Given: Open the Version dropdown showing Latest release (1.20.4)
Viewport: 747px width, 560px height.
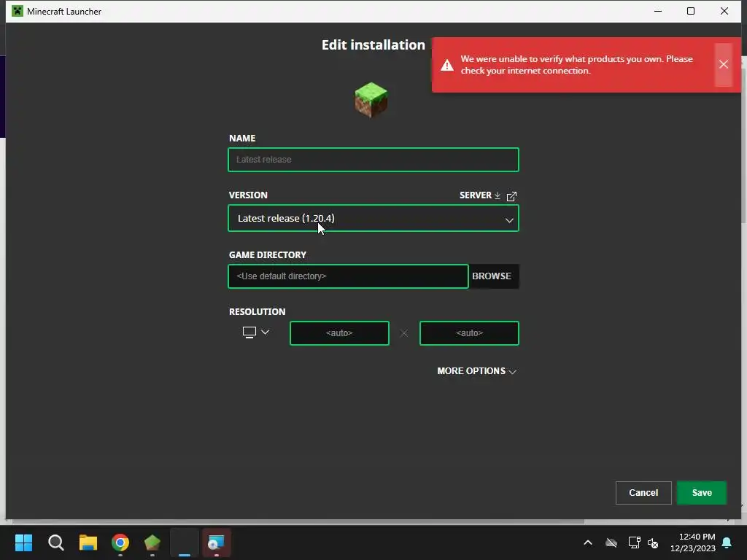Looking at the screenshot, I should click(x=373, y=218).
